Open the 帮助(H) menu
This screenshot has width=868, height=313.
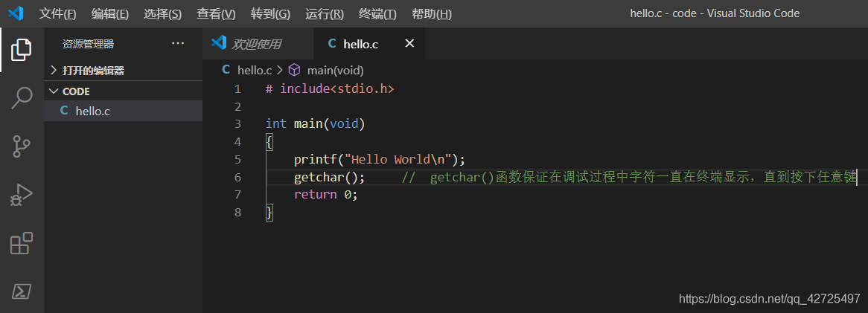[x=431, y=14]
